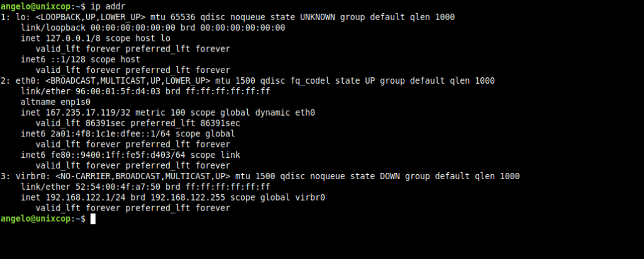This screenshot has height=259, width=644.
Task: Click the terminal cursor block at the bottom prompt
Action: pos(93,219)
